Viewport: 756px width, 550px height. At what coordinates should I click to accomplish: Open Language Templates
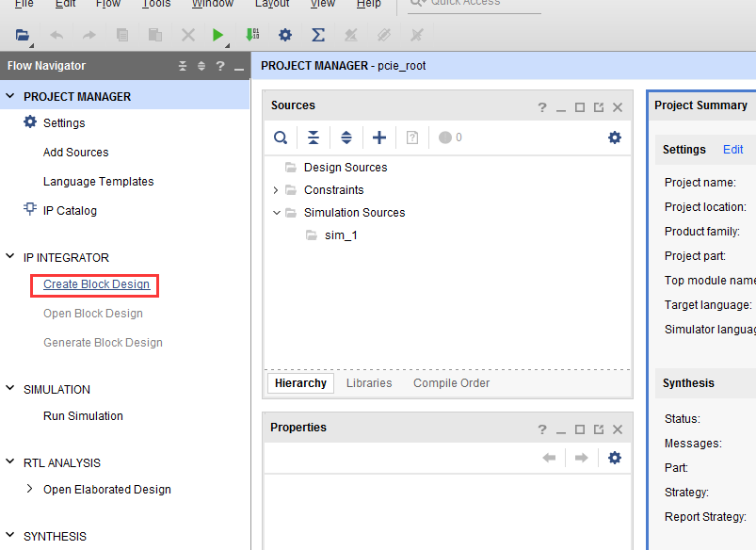[98, 182]
